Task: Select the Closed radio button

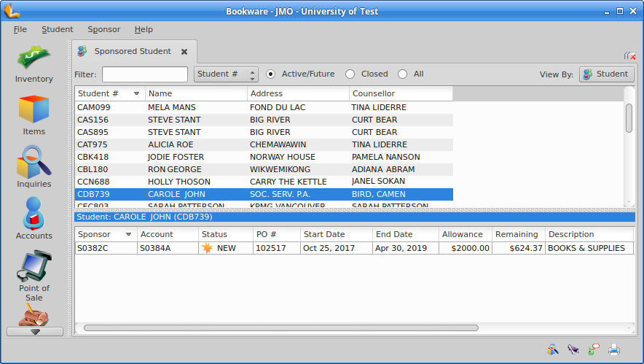Action: pyautogui.click(x=350, y=74)
